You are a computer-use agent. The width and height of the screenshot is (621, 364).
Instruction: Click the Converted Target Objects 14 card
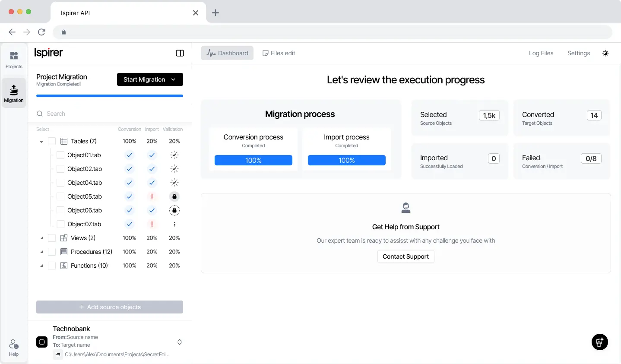[562, 118]
